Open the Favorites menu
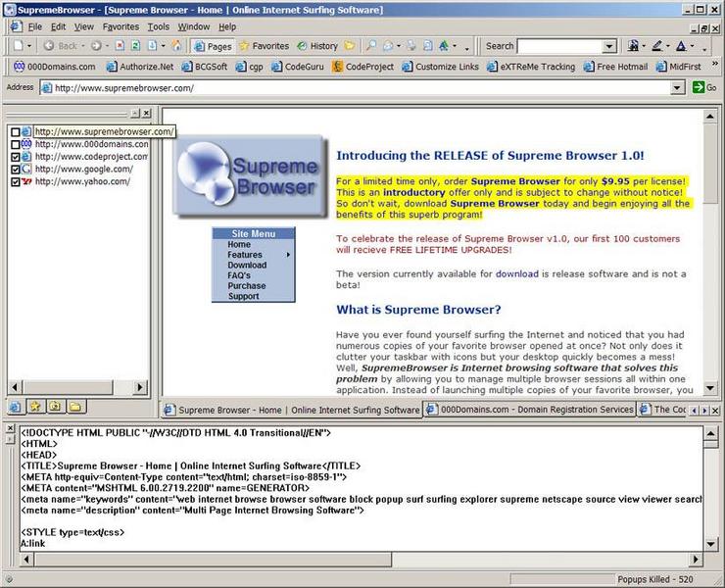The height and width of the screenshot is (588, 725). point(121,26)
